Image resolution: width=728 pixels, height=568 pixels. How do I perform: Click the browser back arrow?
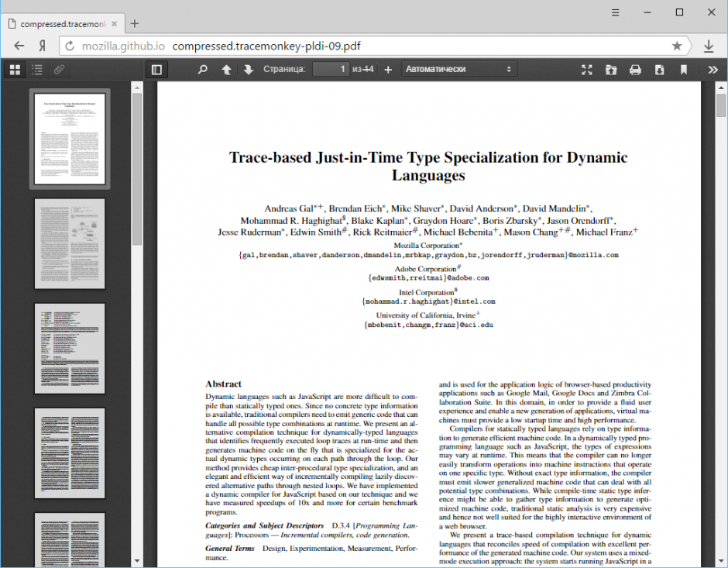pyautogui.click(x=19, y=46)
